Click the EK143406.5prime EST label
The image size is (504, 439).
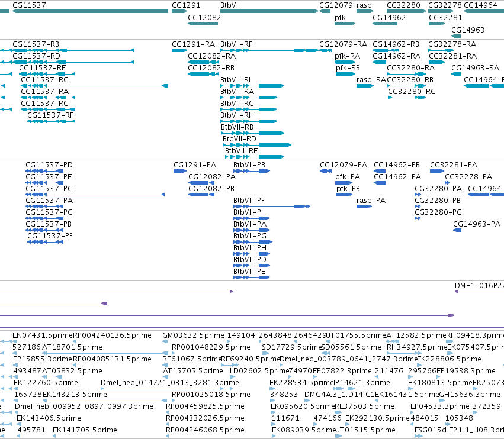click(49, 418)
